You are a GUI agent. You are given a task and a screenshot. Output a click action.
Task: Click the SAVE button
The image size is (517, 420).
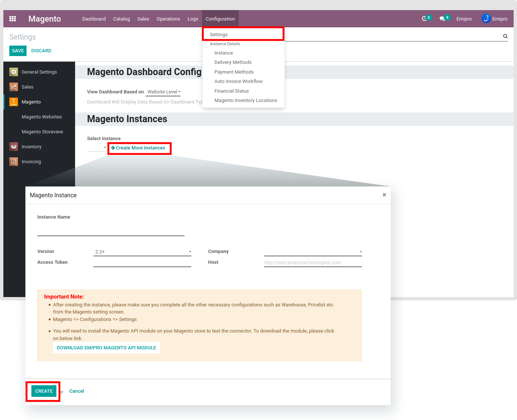click(x=18, y=51)
